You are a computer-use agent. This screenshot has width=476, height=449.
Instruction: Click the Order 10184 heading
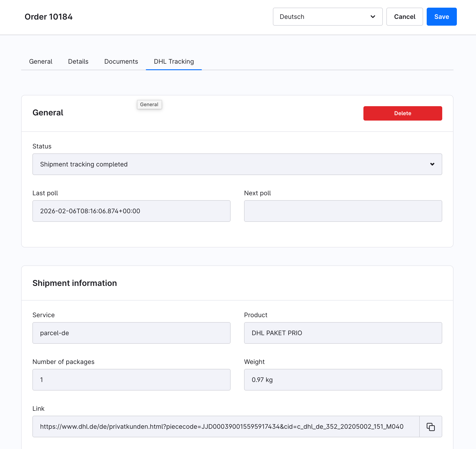click(49, 17)
